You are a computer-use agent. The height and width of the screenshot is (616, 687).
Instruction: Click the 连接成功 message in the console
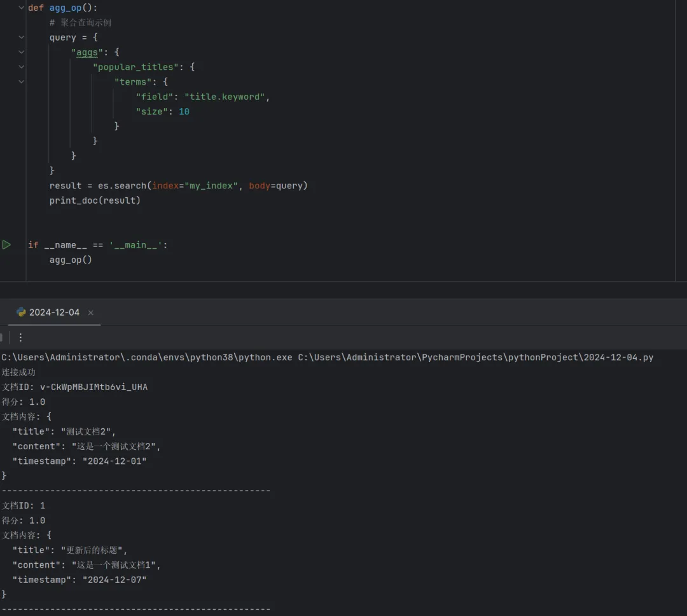(x=19, y=372)
